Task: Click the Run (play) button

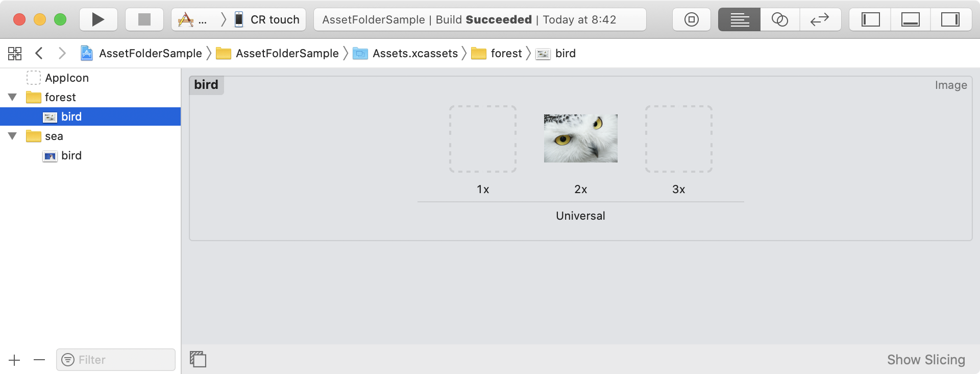Action: tap(98, 20)
